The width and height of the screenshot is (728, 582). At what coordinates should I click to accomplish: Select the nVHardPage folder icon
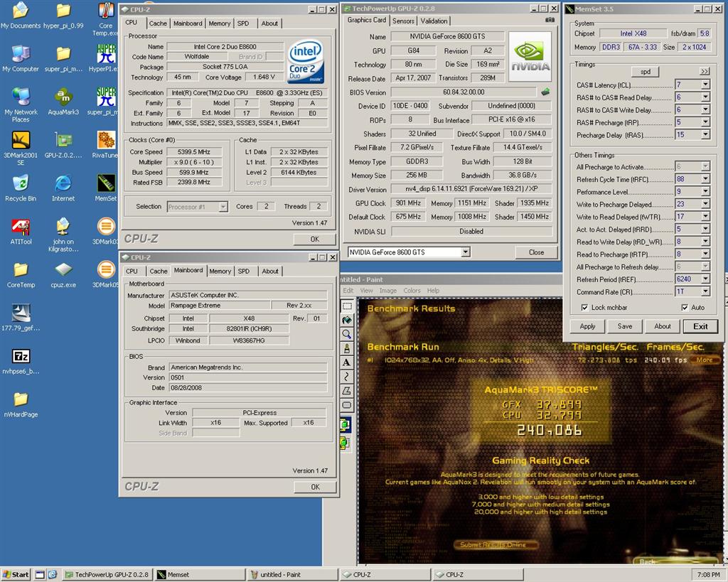click(x=21, y=404)
